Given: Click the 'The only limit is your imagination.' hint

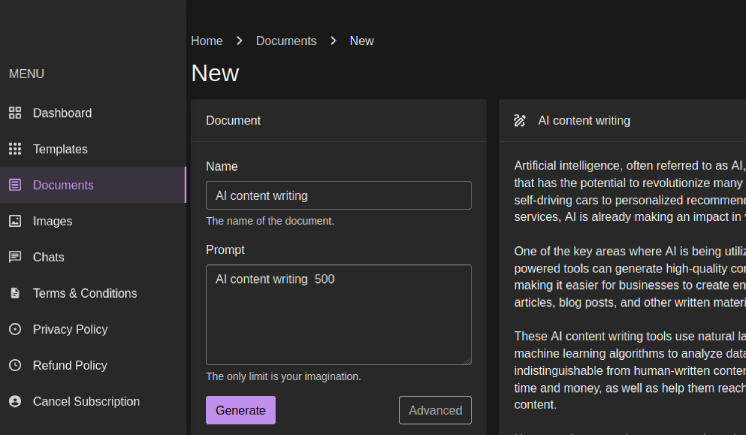Looking at the screenshot, I should (x=284, y=376).
